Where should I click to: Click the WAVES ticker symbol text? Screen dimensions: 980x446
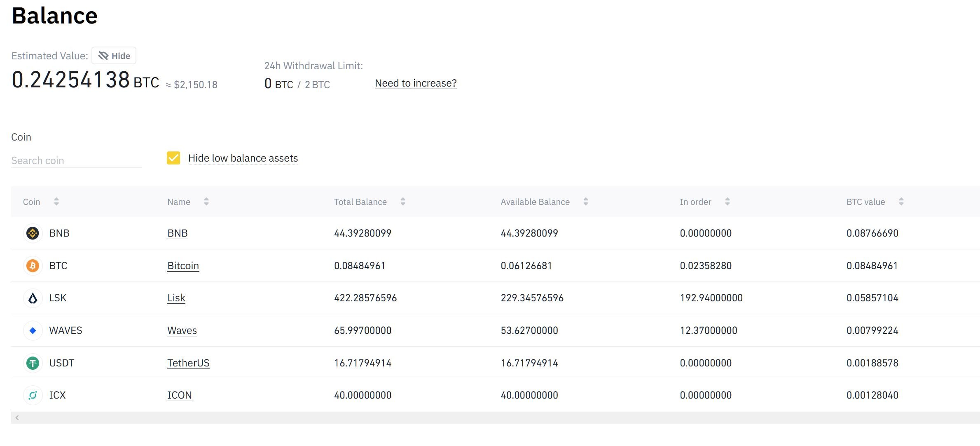point(65,331)
